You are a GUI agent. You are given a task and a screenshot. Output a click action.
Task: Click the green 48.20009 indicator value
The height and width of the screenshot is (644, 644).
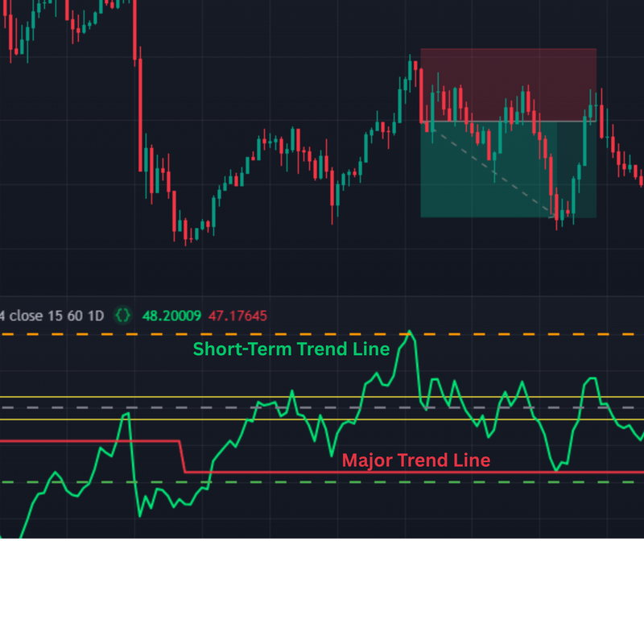171,316
